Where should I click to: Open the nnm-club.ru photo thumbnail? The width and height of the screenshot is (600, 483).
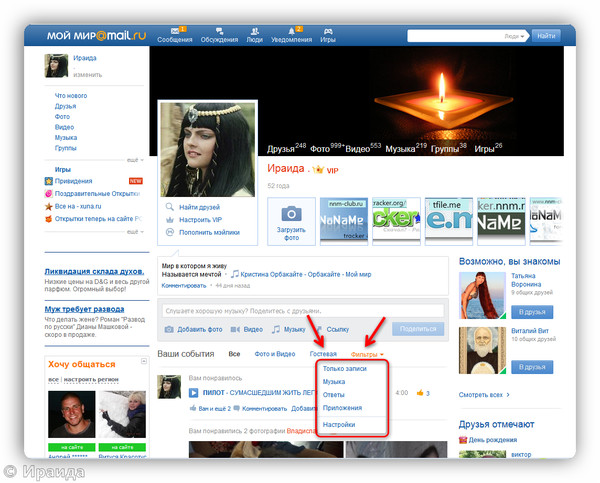[344, 220]
